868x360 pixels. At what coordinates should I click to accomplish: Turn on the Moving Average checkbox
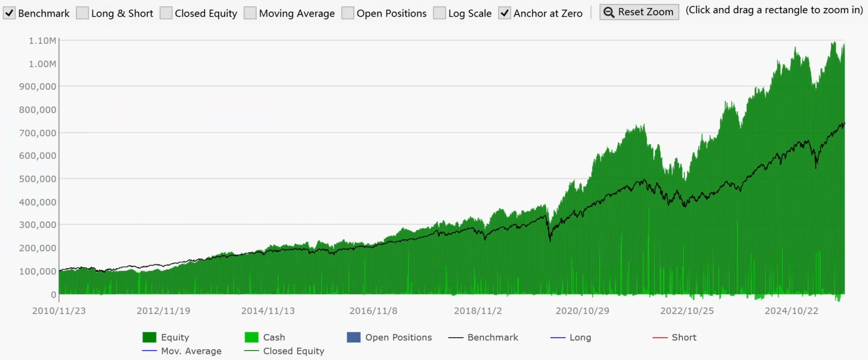250,13
